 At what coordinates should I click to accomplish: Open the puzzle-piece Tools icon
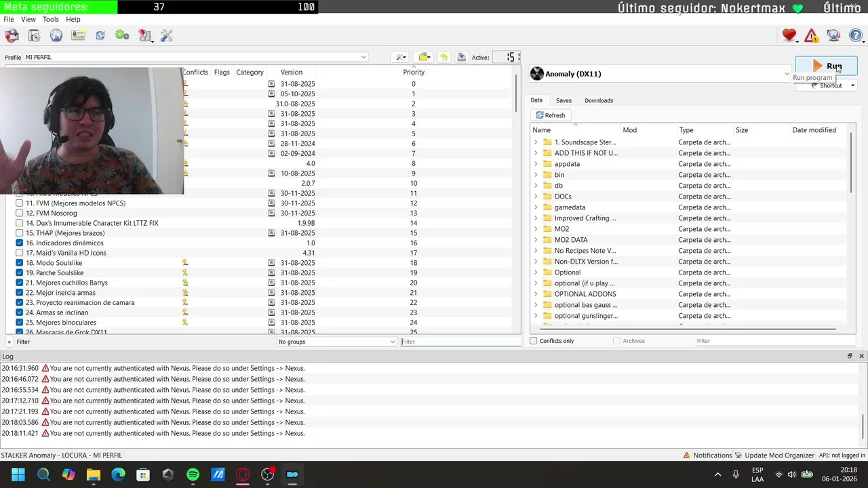[x=144, y=35]
